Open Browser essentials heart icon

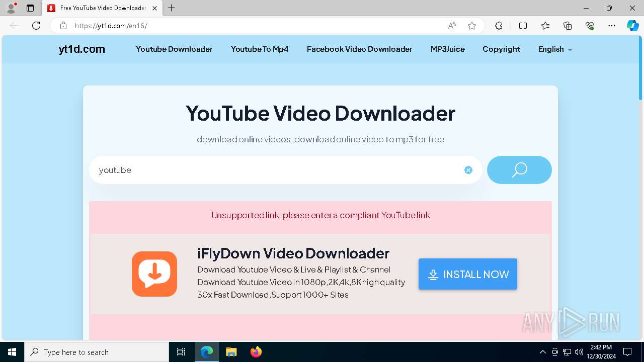[x=590, y=26]
